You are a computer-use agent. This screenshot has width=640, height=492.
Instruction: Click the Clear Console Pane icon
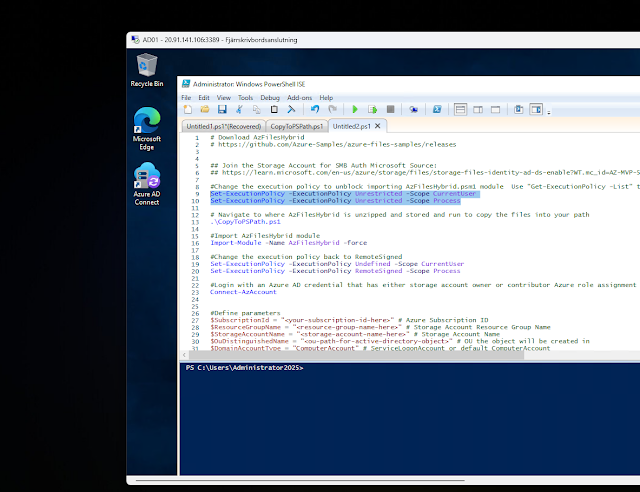[291, 109]
